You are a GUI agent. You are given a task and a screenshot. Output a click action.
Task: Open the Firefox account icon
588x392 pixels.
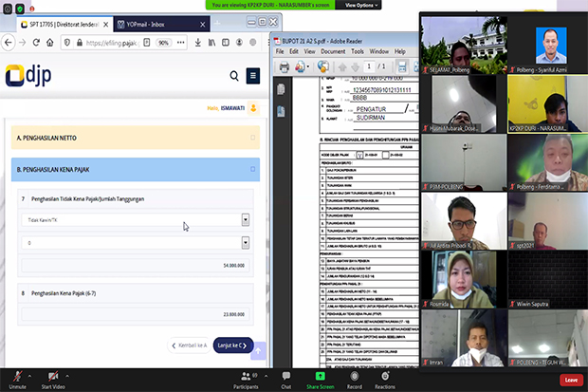239,43
